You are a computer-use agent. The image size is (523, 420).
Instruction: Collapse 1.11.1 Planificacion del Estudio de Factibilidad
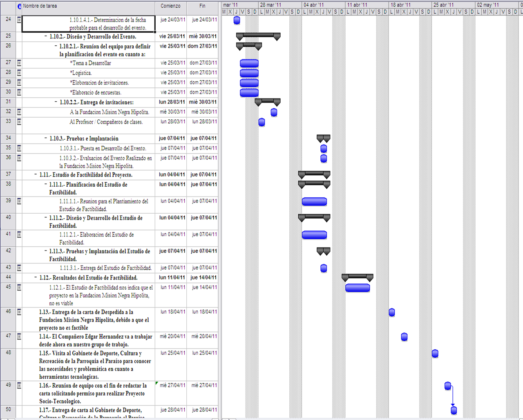pyautogui.click(x=46, y=185)
